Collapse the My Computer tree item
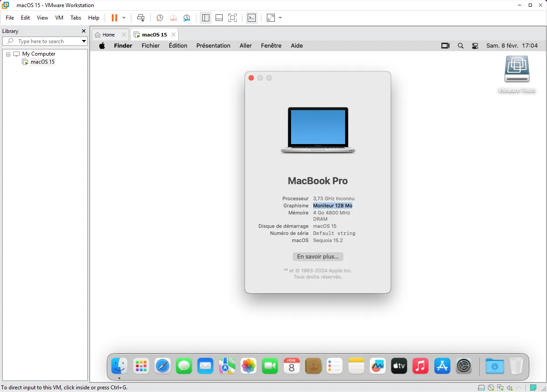This screenshot has width=547, height=392. [8, 53]
